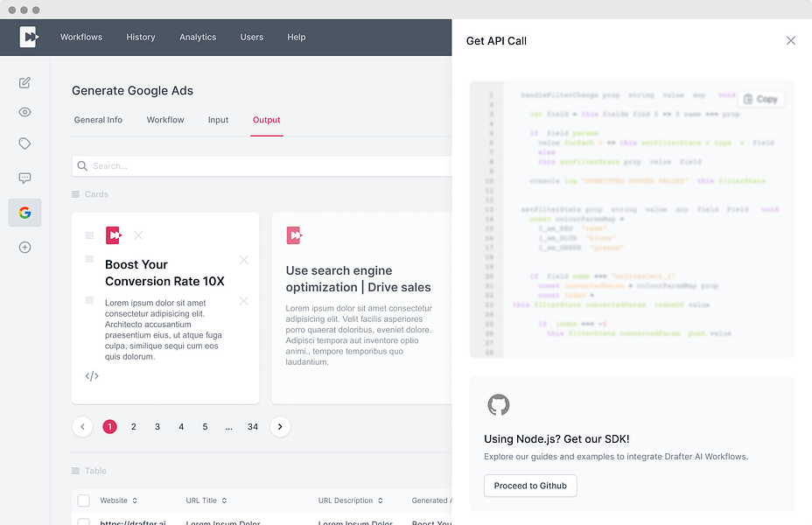Click the Generate Google Ads heading
Screen dimensions: 812x525
click(x=133, y=91)
